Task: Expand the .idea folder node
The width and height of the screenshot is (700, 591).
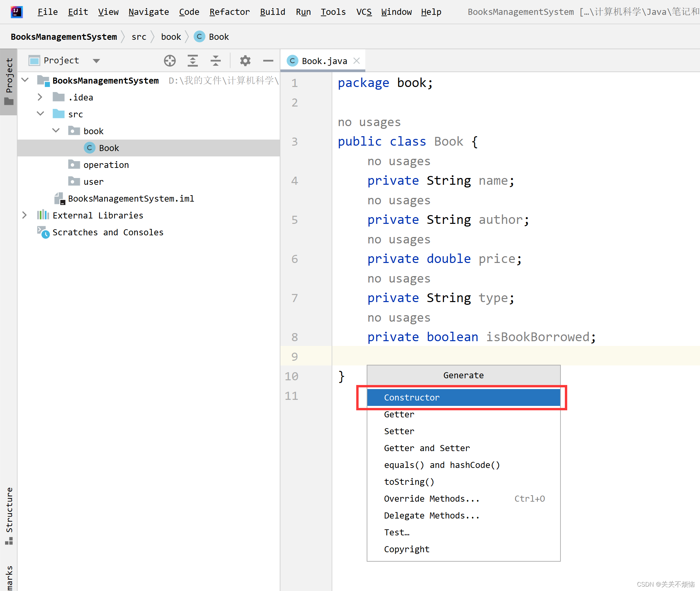Action: pyautogui.click(x=40, y=97)
